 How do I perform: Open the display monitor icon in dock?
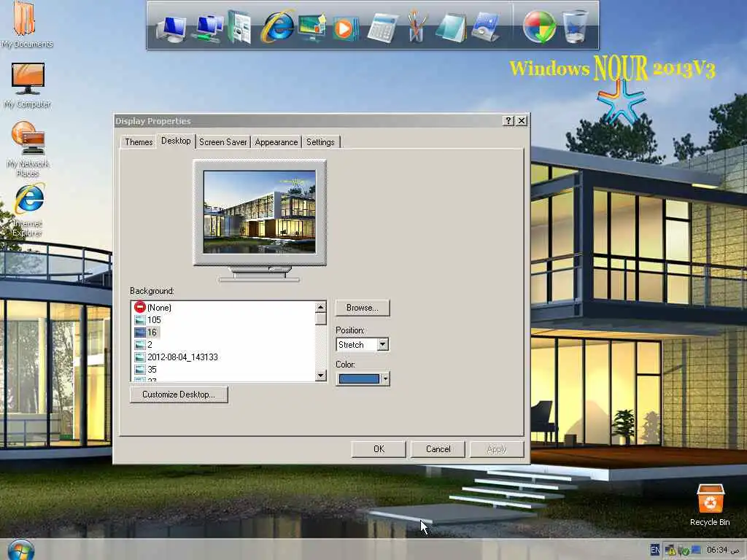(x=311, y=28)
